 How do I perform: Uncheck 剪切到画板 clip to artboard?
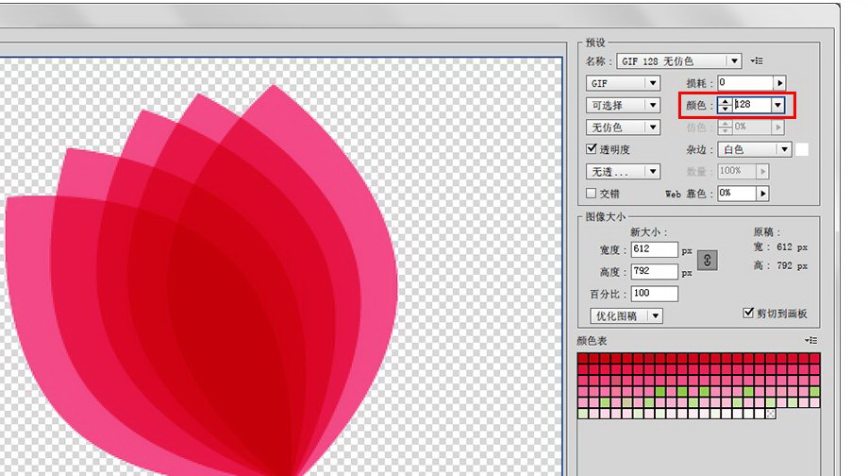click(749, 314)
